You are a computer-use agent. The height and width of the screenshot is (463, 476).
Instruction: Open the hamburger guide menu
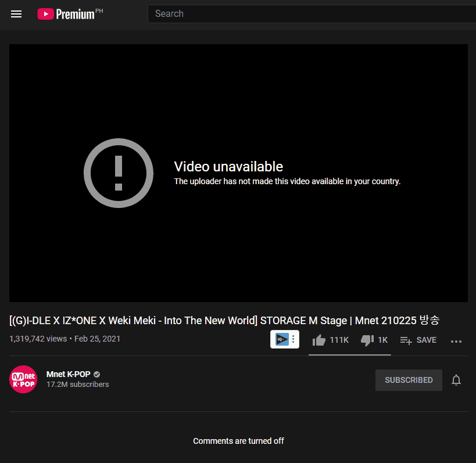coord(16,14)
